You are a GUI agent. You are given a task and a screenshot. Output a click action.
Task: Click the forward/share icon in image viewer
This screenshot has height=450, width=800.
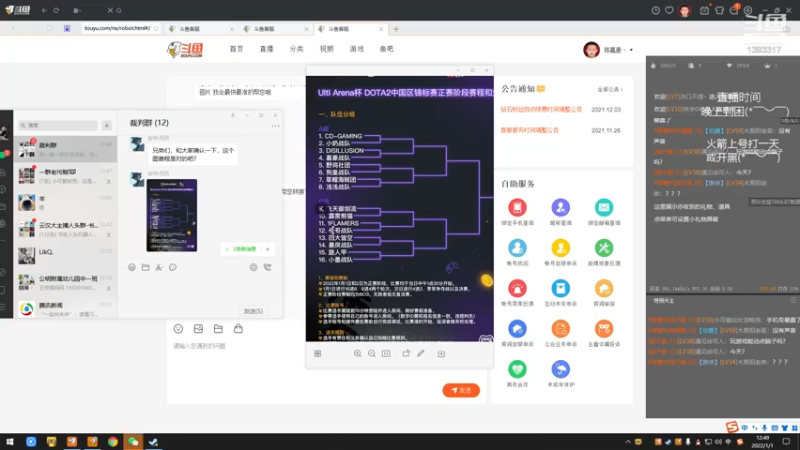406,353
